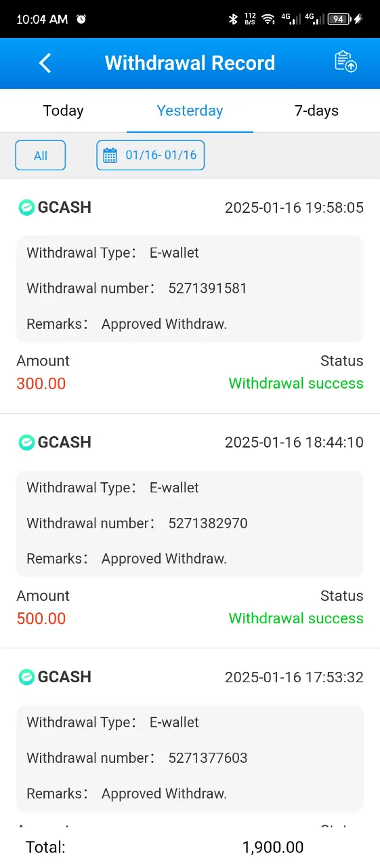The width and height of the screenshot is (380, 868).
Task: Open the 7-days tab
Action: click(316, 111)
